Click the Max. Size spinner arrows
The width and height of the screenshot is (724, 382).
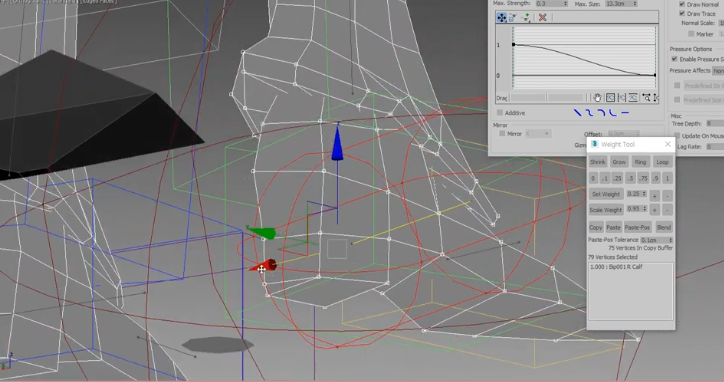point(635,4)
